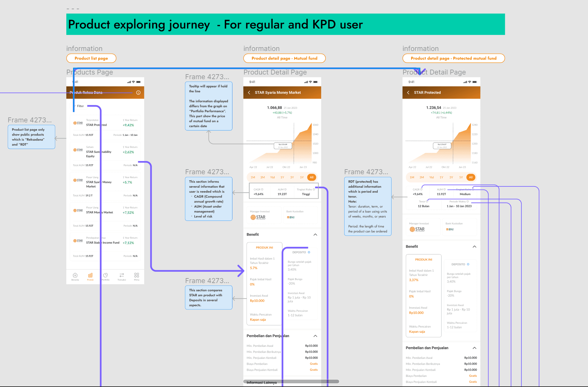Viewport: 588px width, 387px height.
Task: Tap DEPOSITO info icon on Syaria Money Market page
Action: tap(309, 252)
